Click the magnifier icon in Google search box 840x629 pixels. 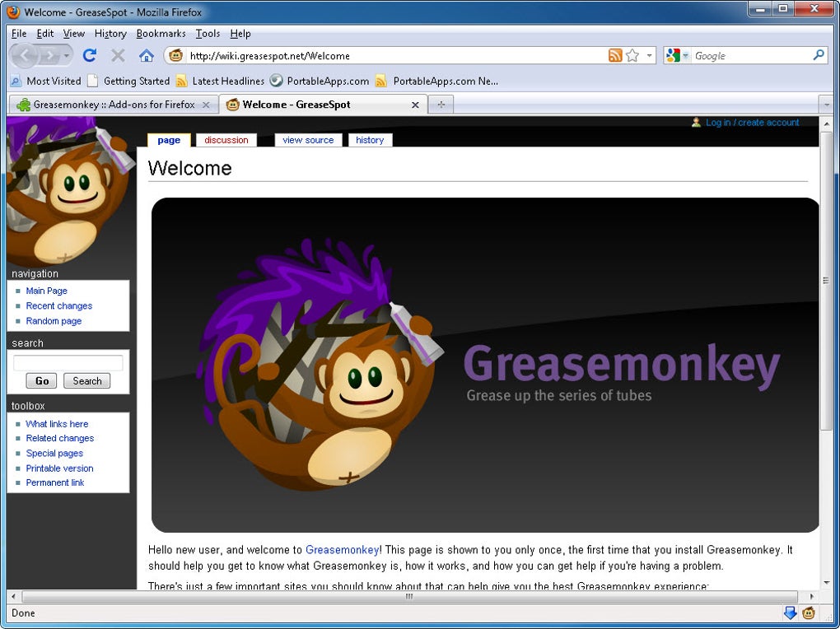[x=819, y=54]
